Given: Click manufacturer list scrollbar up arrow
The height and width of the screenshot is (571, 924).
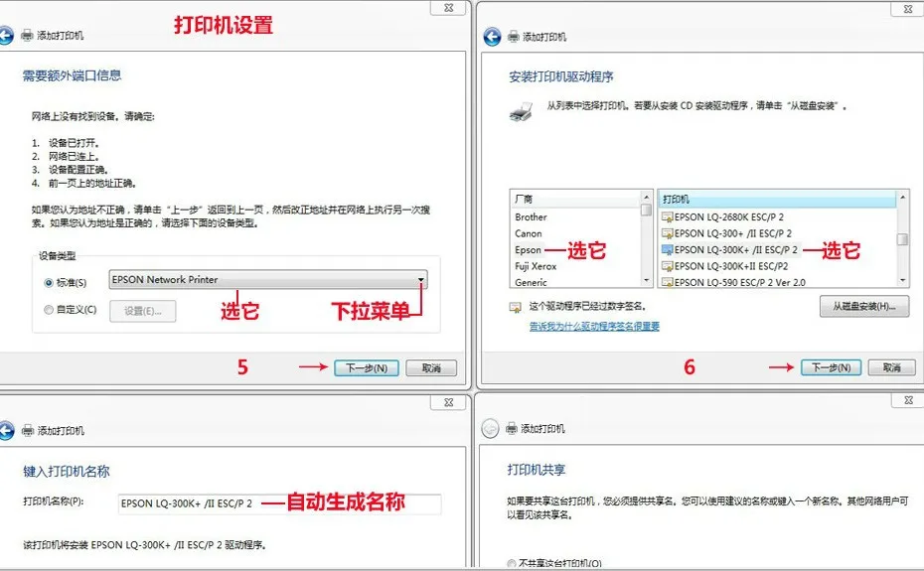Looking at the screenshot, I should pos(647,197).
